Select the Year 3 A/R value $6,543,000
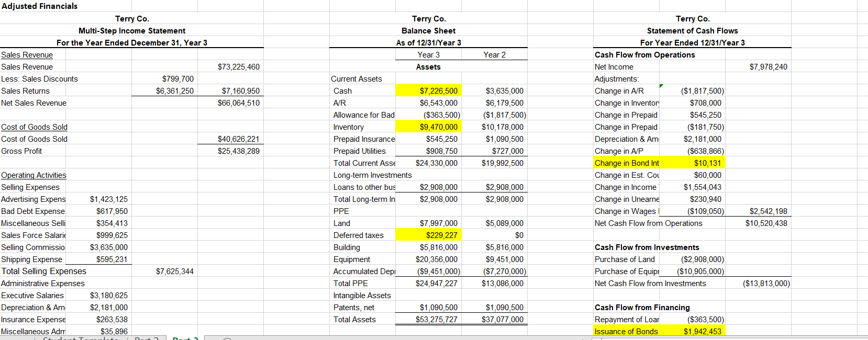Viewport: 868px width, 340px height. [439, 103]
